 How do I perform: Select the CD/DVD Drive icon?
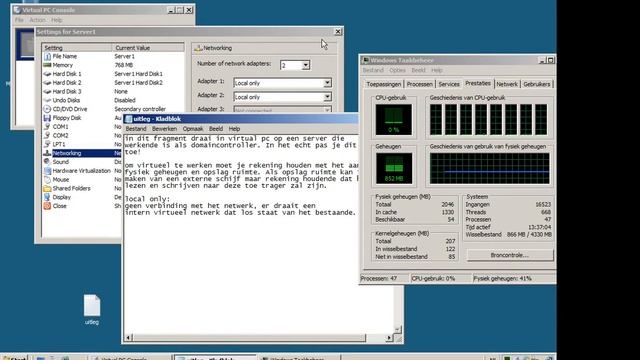coord(47,109)
